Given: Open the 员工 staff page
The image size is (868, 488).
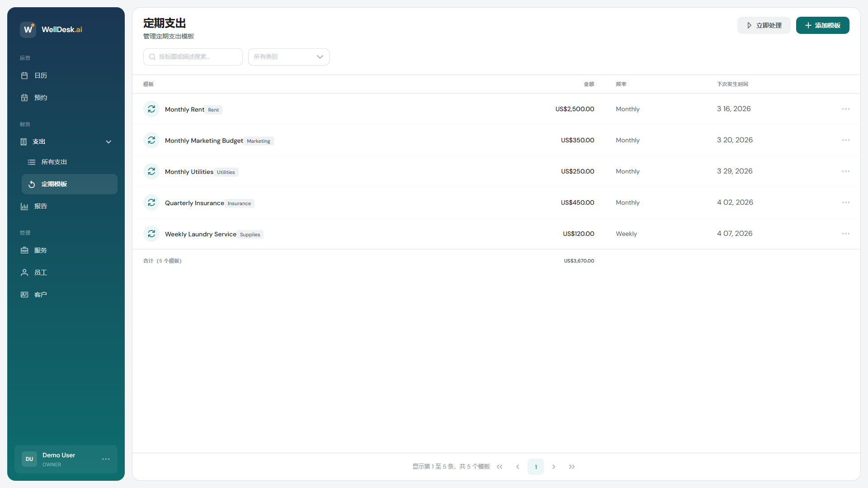Looking at the screenshot, I should pyautogui.click(x=41, y=272).
